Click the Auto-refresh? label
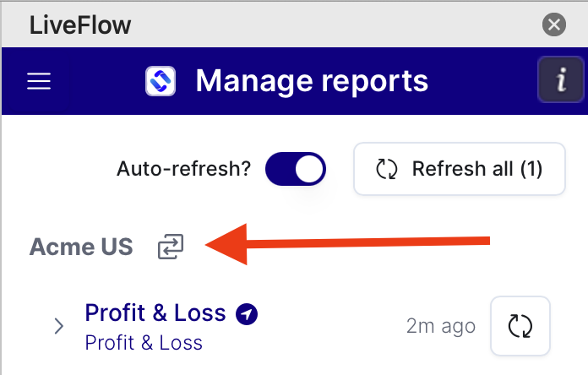Viewport: 588px width, 375px height. pos(183,169)
